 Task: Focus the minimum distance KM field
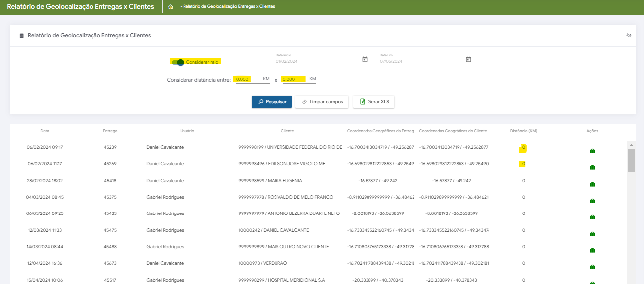coord(248,79)
